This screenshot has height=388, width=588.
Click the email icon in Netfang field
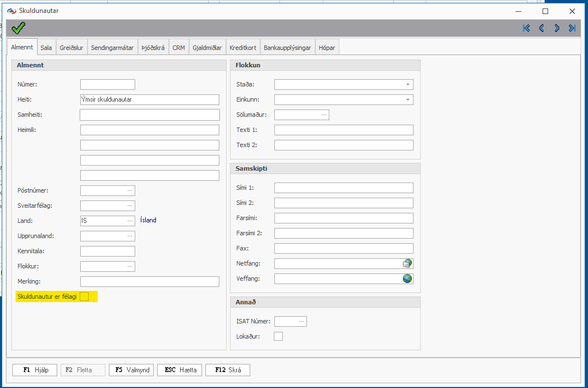(407, 263)
